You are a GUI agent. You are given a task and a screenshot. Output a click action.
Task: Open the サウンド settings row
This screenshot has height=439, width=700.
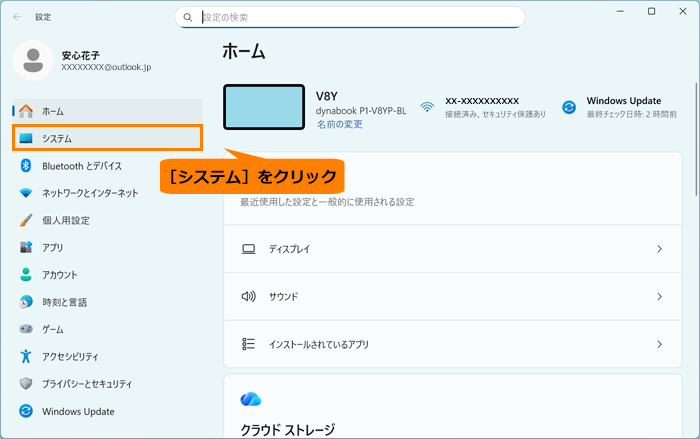click(x=453, y=297)
